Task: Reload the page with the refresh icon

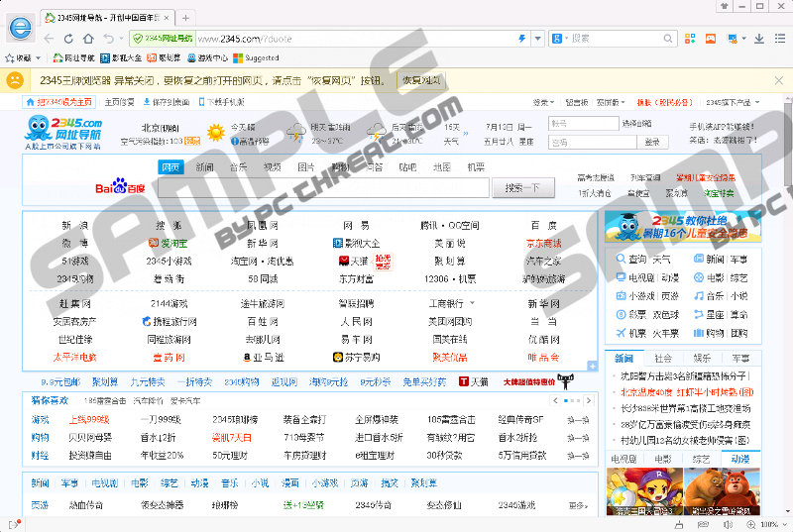Action: tap(68, 39)
